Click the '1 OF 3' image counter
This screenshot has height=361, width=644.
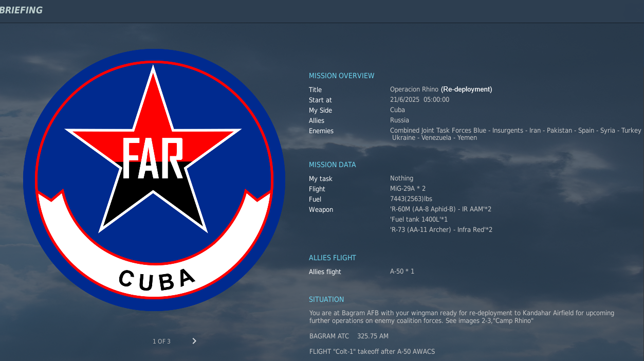click(x=161, y=341)
